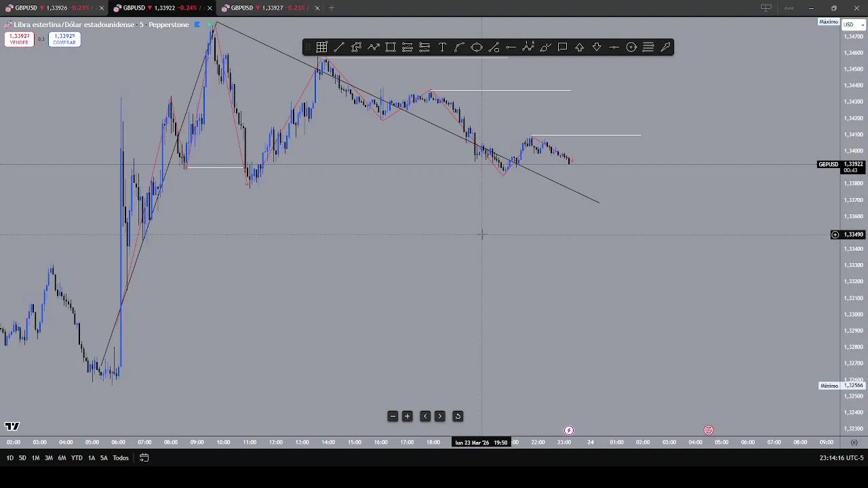Select the ellipse shape tool
868x488 pixels.
[x=477, y=47]
